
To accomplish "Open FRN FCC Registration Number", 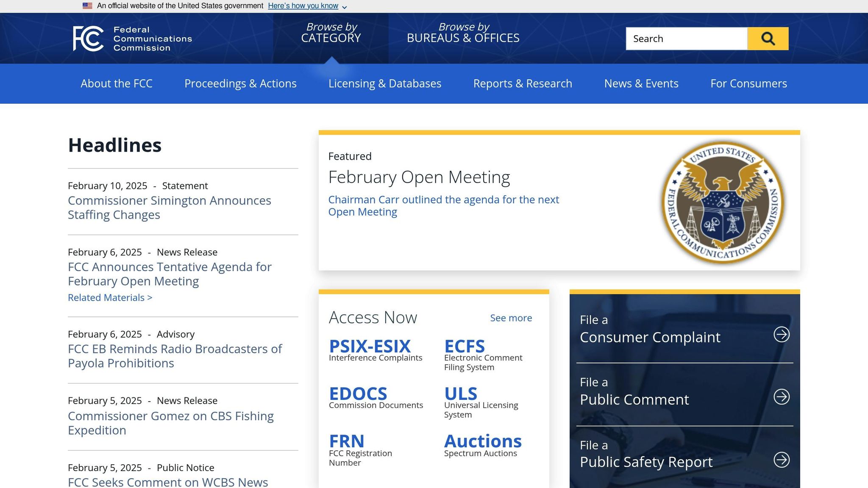I will point(360,450).
